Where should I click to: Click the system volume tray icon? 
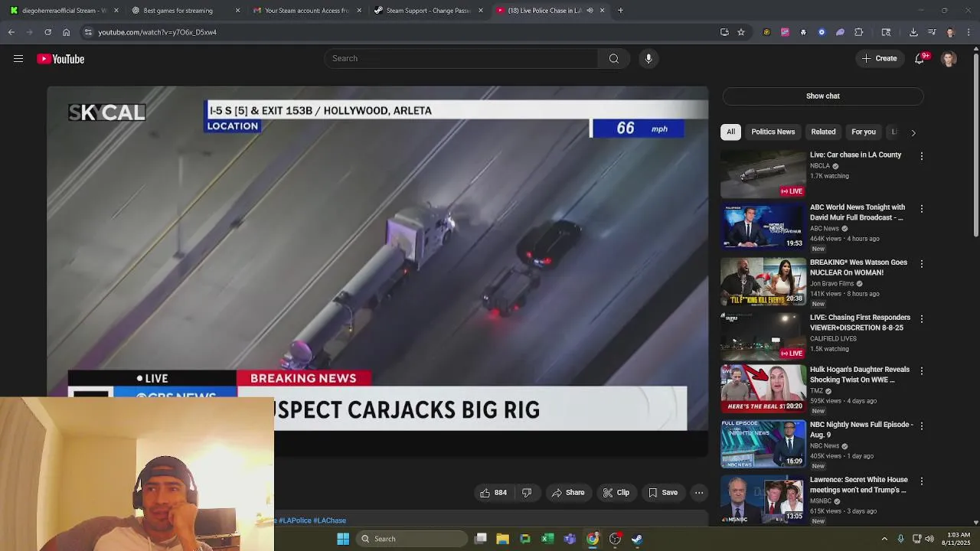tap(929, 539)
